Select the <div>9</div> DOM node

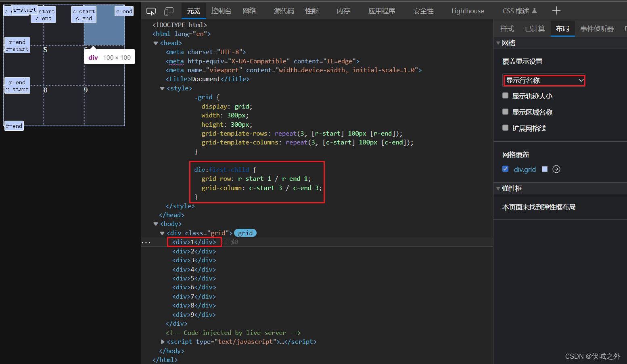(x=194, y=315)
